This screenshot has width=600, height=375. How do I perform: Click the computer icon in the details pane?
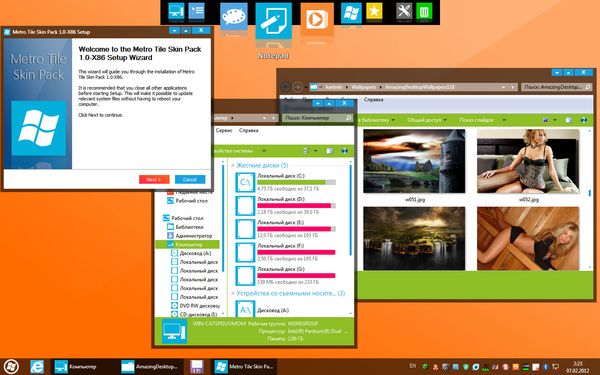pos(174,331)
